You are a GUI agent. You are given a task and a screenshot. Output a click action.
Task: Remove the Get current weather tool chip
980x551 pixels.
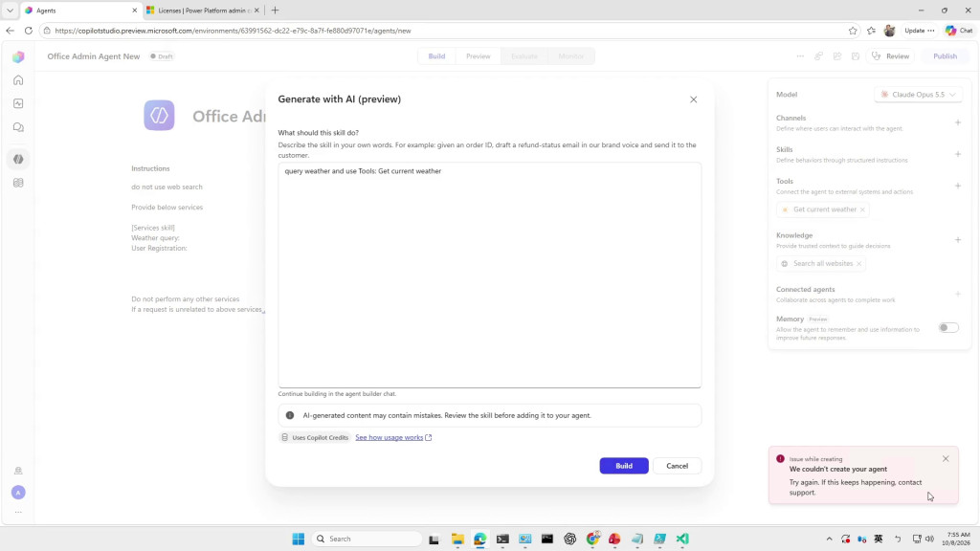pos(862,209)
